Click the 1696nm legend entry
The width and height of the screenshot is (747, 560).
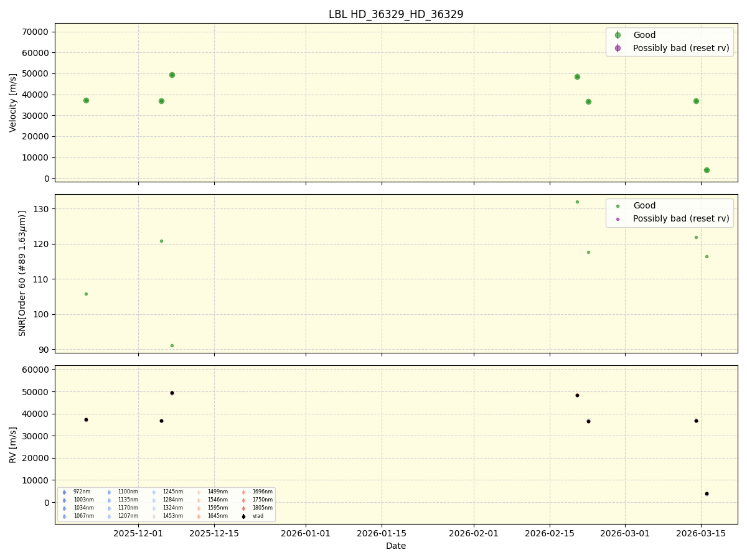(263, 492)
